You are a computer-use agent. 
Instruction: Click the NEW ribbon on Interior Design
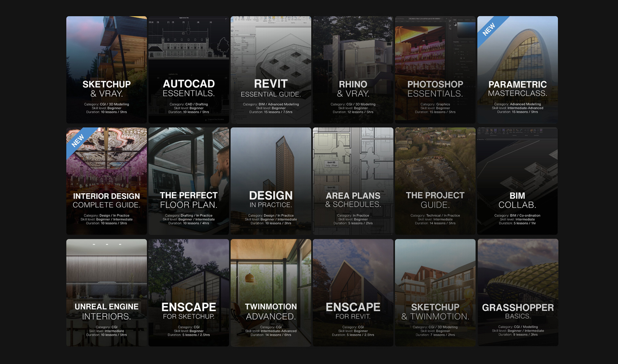pyautogui.click(x=78, y=141)
